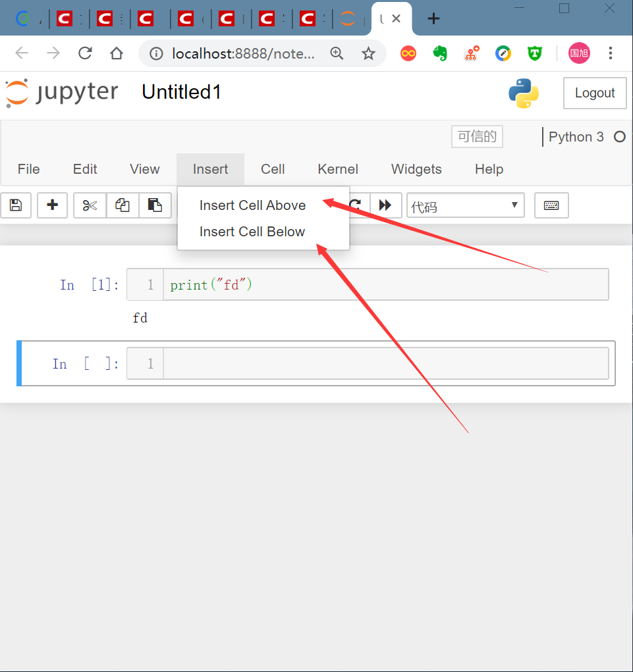Click the Python logo near Logout
The width and height of the screenshot is (633, 672).
[x=524, y=93]
